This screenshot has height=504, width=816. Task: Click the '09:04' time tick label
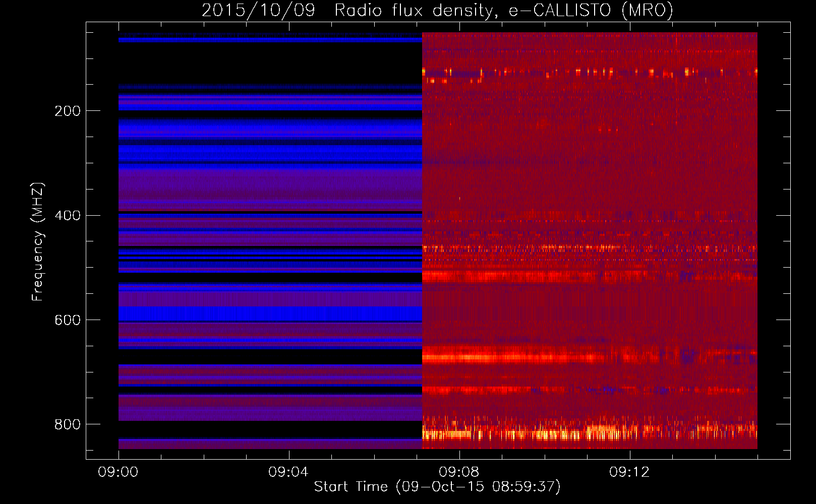[x=288, y=472]
